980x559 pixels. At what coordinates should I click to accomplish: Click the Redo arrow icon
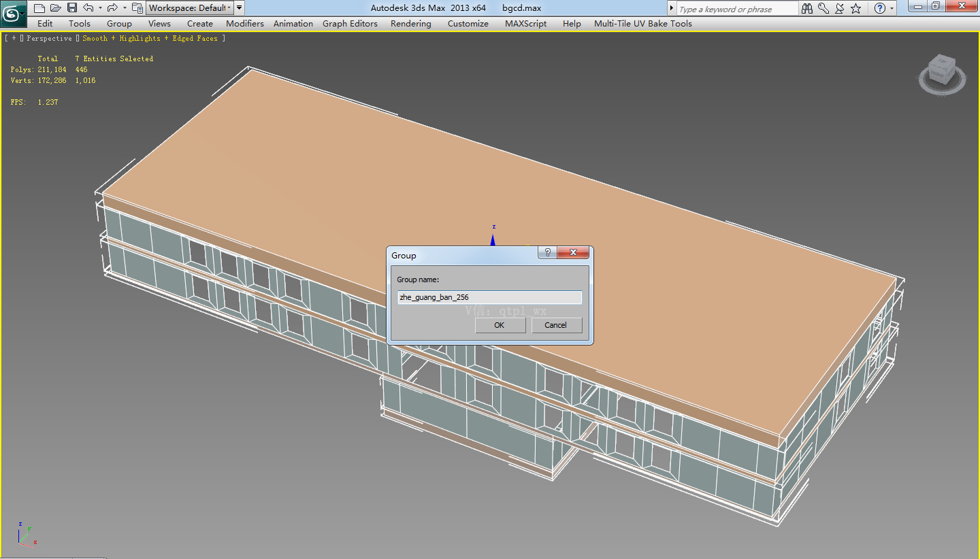pyautogui.click(x=112, y=8)
